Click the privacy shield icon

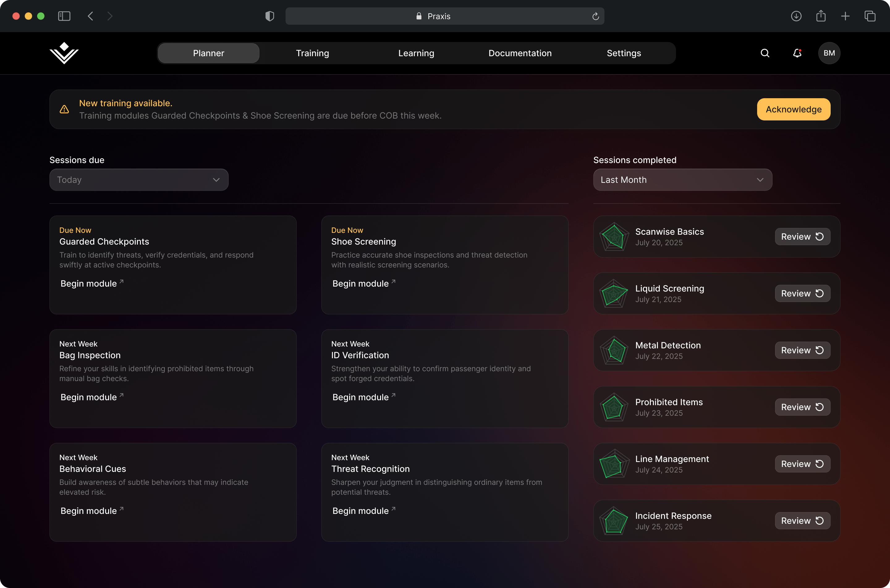269,16
